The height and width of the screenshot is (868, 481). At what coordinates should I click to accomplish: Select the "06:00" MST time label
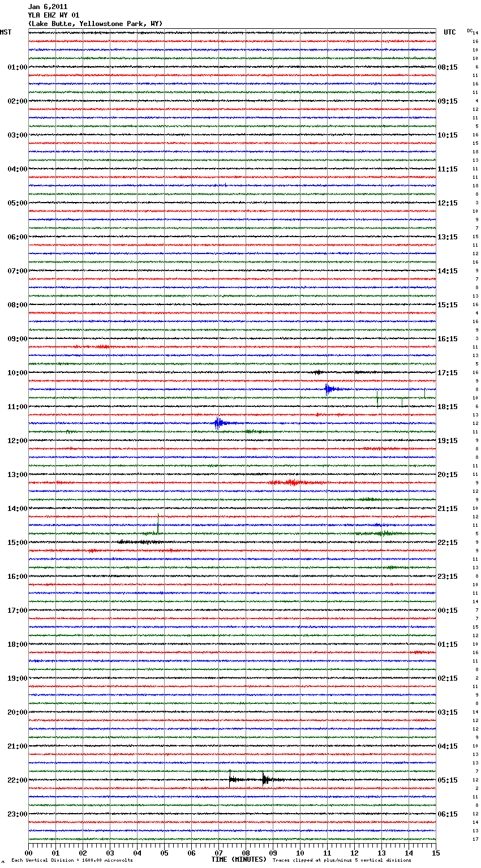tap(18, 237)
